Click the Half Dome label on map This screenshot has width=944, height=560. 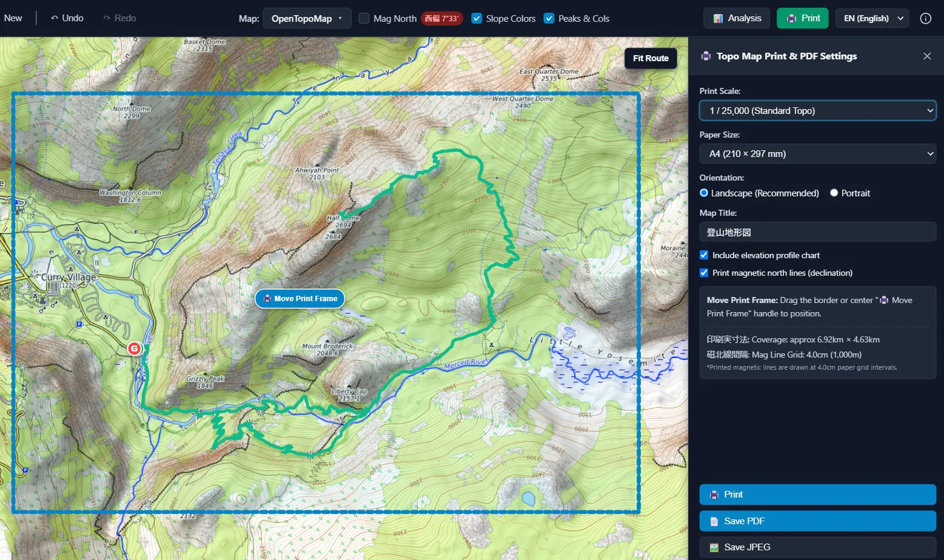pos(344,218)
